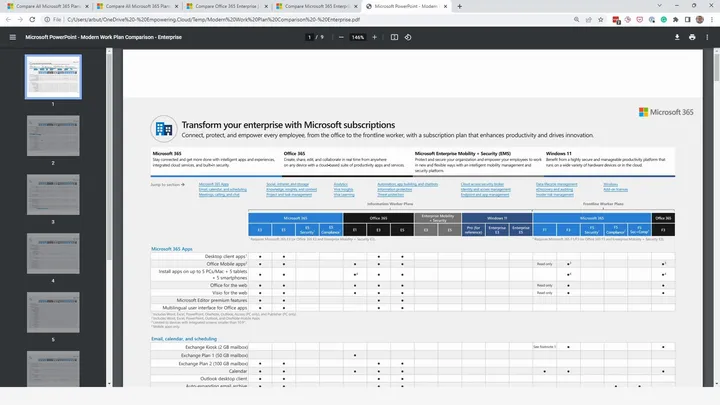The height and width of the screenshot is (405, 720).
Task: Jump to Microsoft 365 Apps section link
Action: [214, 184]
